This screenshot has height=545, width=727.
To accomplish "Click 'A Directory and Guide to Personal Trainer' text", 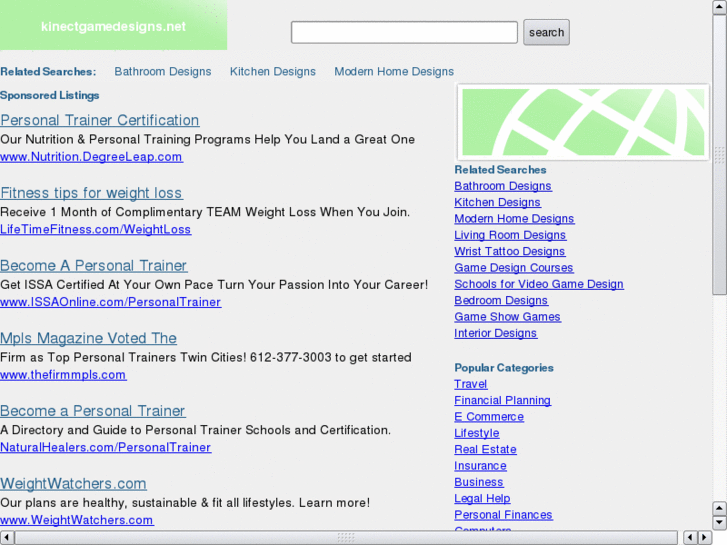I will [x=195, y=430].
